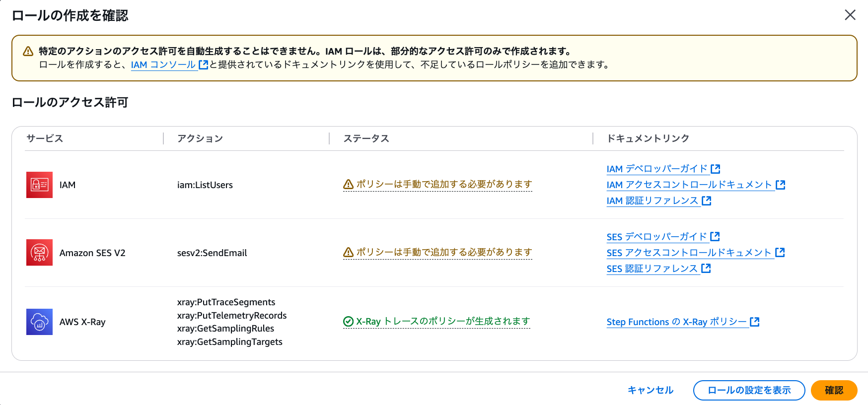The height and width of the screenshot is (405, 868).
Task: Open IAM デベロッパーガイド link
Action: coord(657,169)
